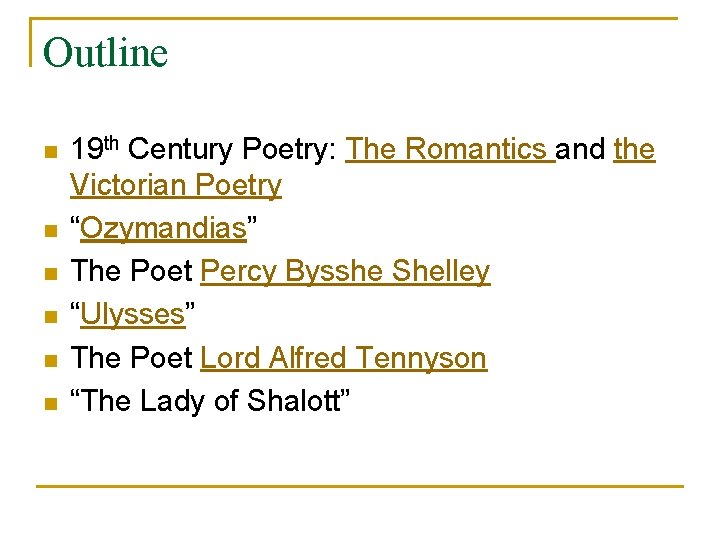Click the '19th Century Poetry:' text
Viewport: 720px width, 540px height.
pos(204,149)
